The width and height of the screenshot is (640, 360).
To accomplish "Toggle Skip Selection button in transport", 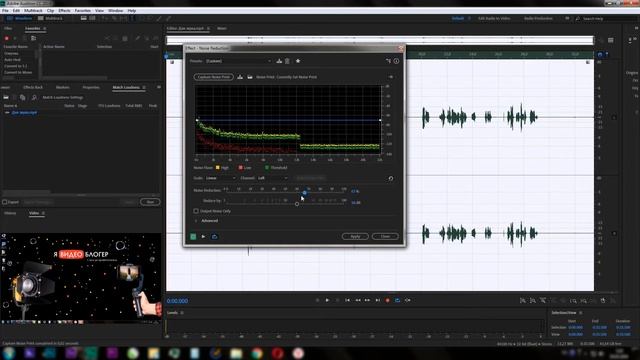I will coord(408,300).
